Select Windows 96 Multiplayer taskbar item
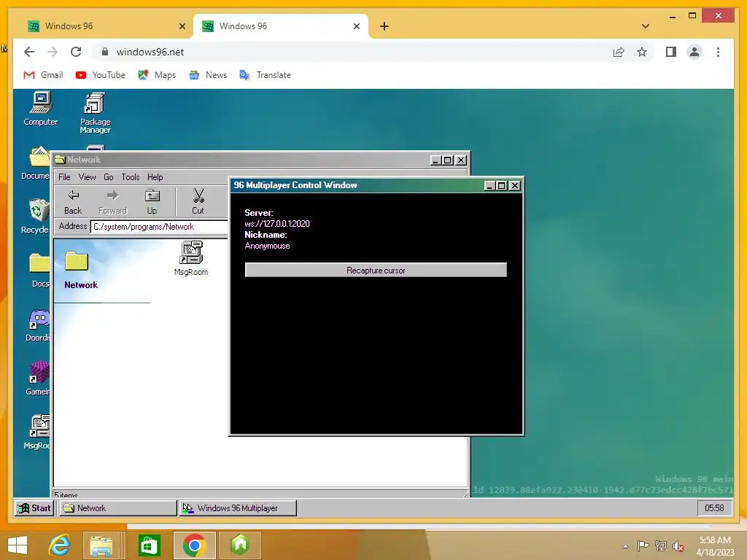This screenshot has width=747, height=560. 238,508
